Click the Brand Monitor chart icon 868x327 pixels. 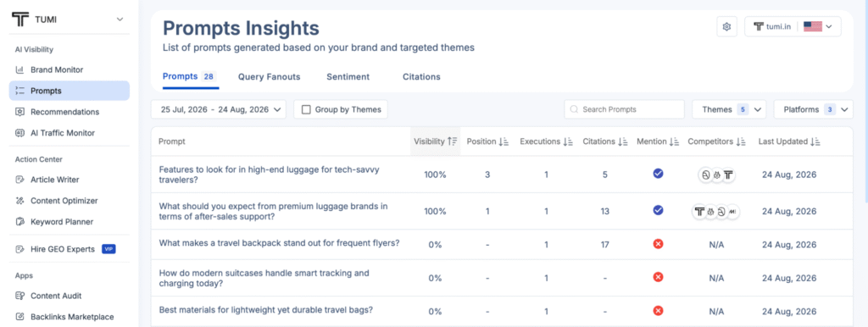[x=19, y=69]
